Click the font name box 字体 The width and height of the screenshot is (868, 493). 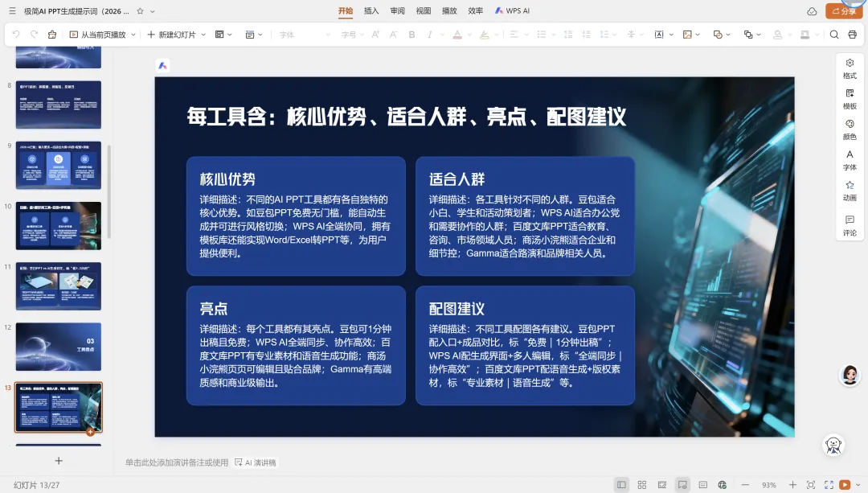tap(305, 35)
